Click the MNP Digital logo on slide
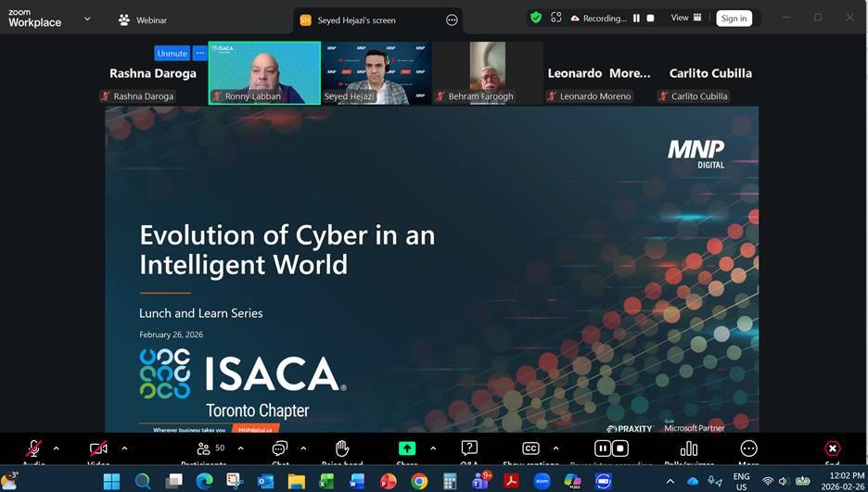 [696, 153]
